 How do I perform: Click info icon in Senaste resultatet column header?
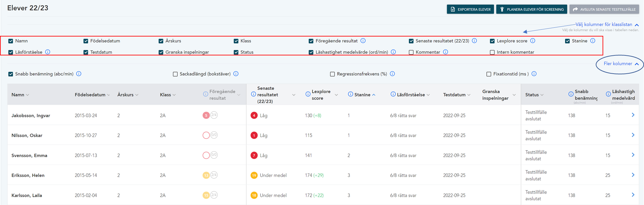[x=253, y=94]
